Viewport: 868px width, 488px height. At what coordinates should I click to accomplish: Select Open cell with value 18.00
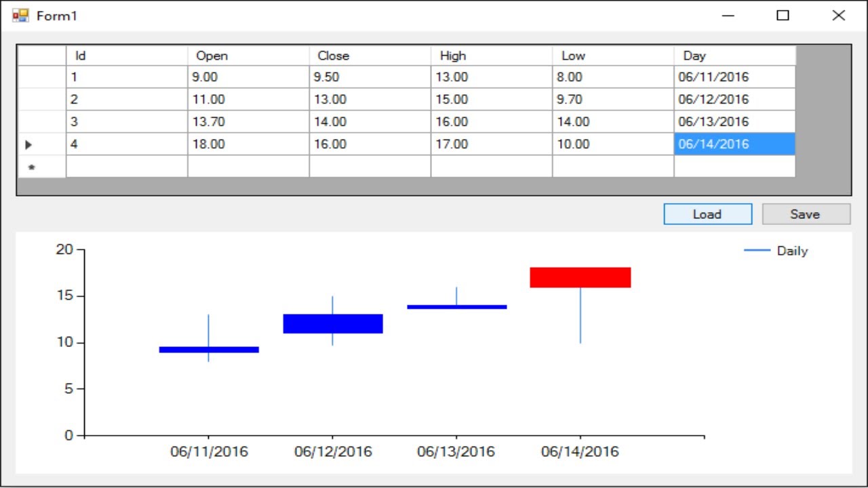[x=248, y=144]
